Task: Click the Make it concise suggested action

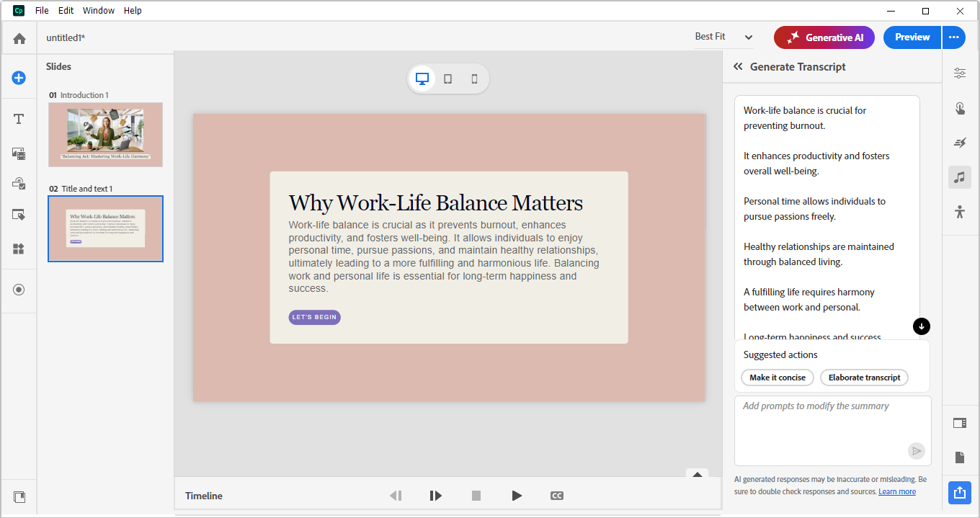Action: point(777,377)
